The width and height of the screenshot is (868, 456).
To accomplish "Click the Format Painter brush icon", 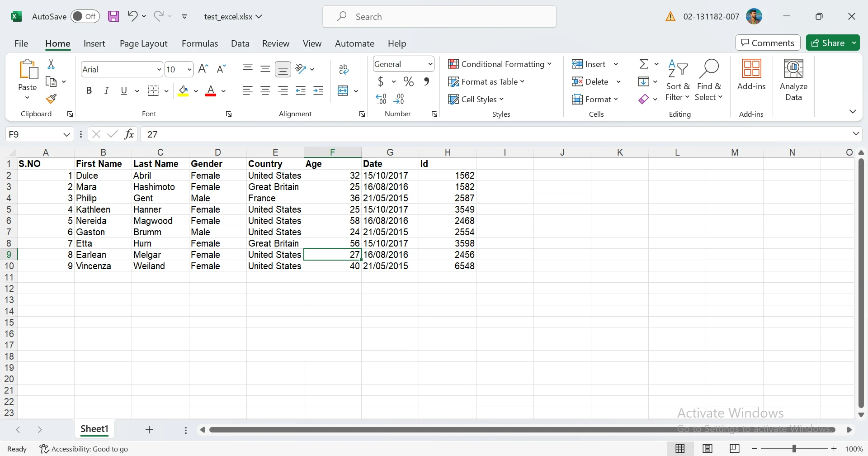I will click(x=51, y=99).
